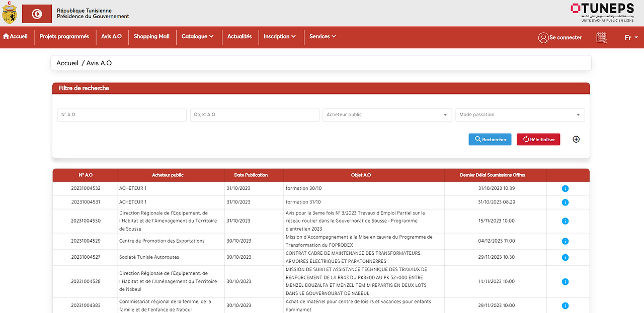Click 'formation 30/10' object text
This screenshot has height=313, width=644.
pyautogui.click(x=303, y=188)
